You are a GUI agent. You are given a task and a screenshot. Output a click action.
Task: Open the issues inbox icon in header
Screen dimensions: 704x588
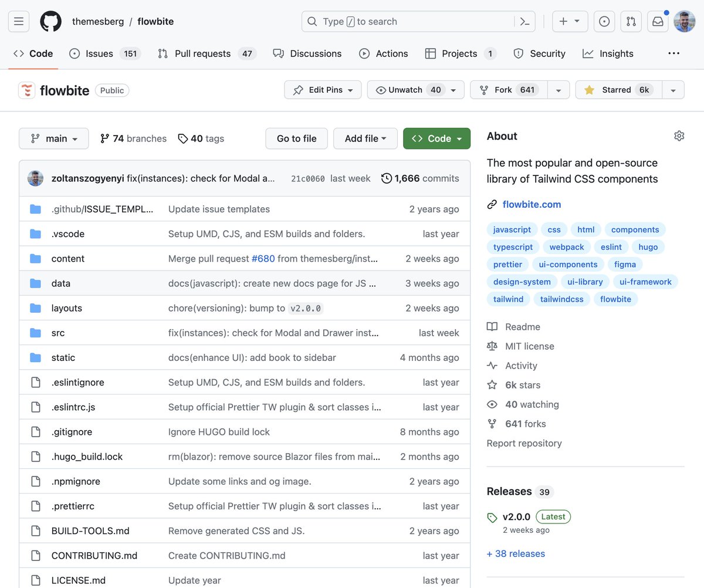tap(604, 22)
